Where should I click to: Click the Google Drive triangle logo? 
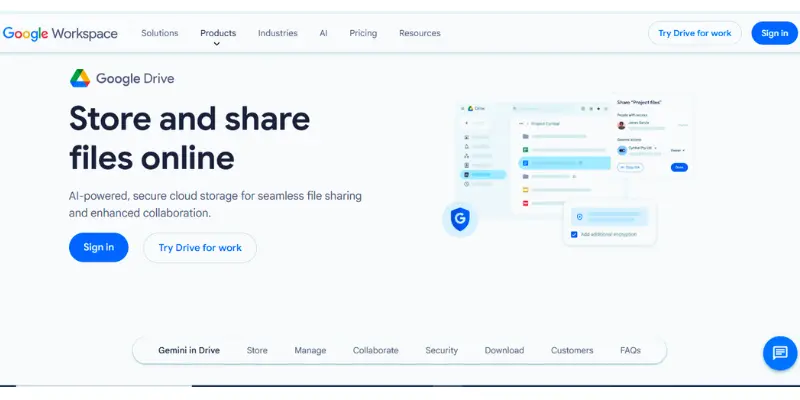pos(80,78)
